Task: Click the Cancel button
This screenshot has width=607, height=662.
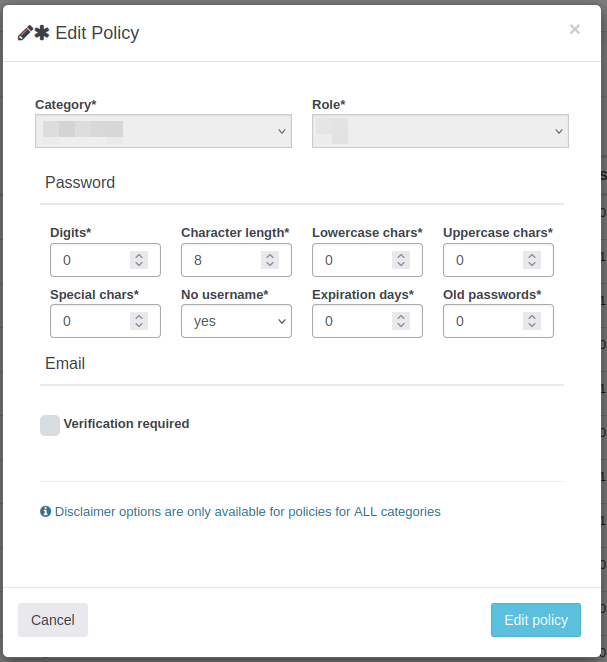Action: coord(53,620)
